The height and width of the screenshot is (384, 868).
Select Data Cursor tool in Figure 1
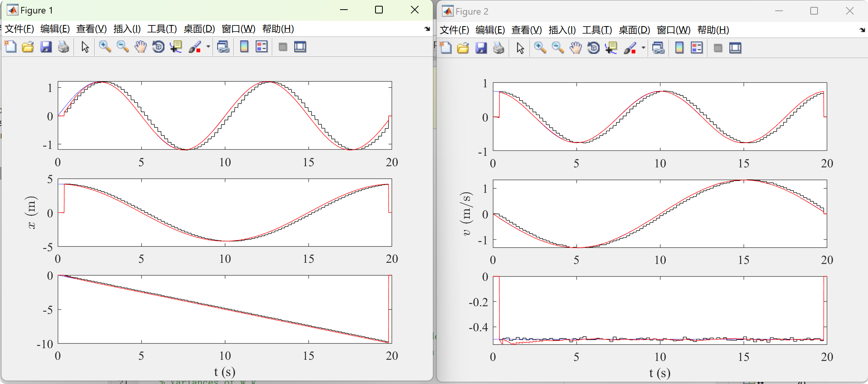176,47
